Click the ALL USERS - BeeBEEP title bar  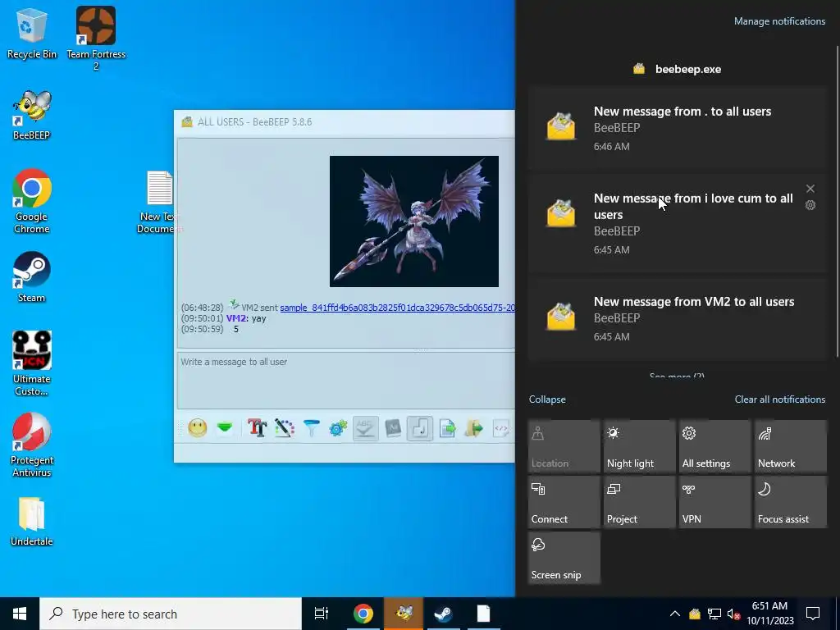pyautogui.click(x=344, y=122)
